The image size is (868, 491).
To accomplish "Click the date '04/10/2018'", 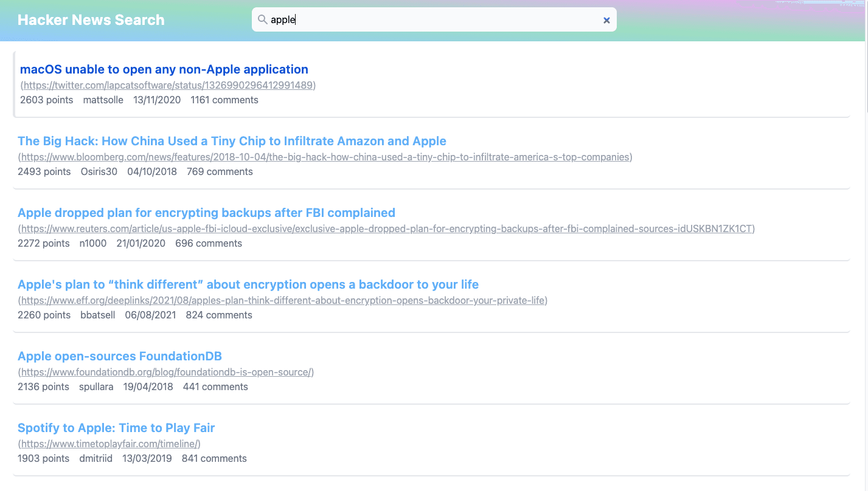I will coord(152,171).
